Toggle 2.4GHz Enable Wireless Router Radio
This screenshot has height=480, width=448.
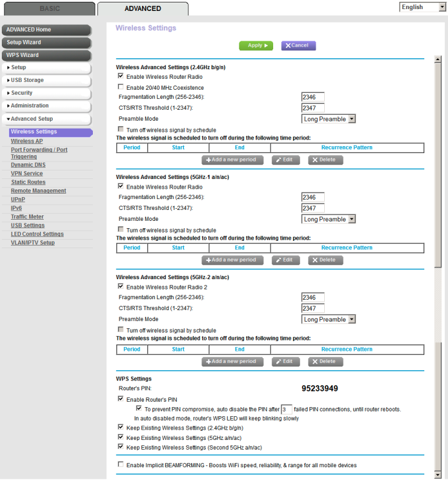click(121, 76)
